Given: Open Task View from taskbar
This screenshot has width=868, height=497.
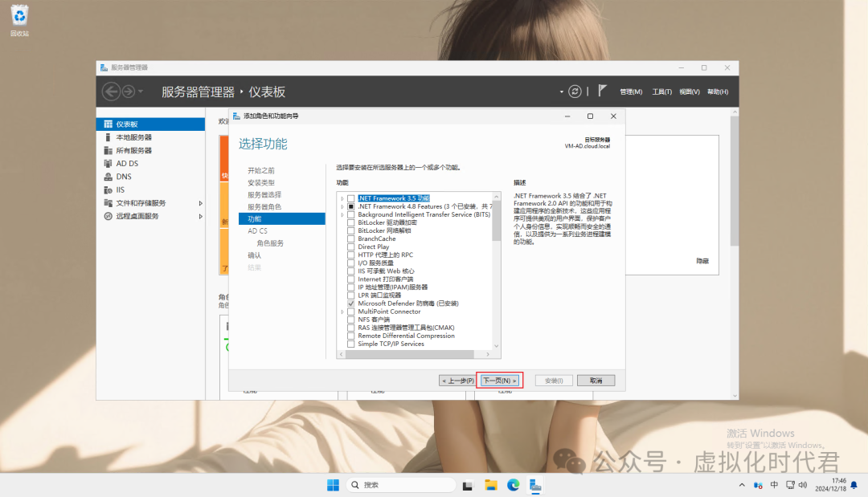Looking at the screenshot, I should click(468, 486).
